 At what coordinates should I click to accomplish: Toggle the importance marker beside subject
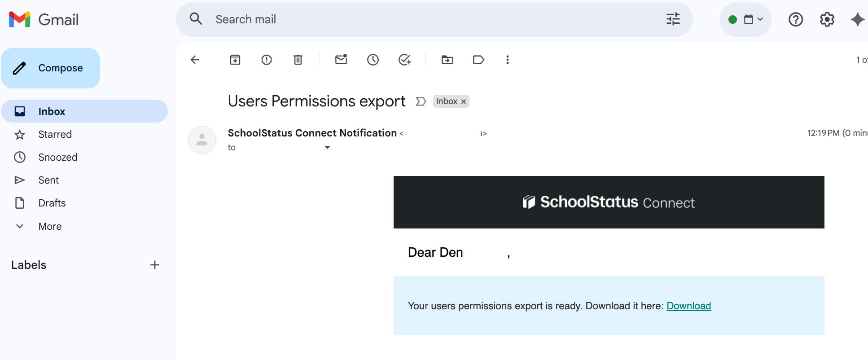click(421, 101)
